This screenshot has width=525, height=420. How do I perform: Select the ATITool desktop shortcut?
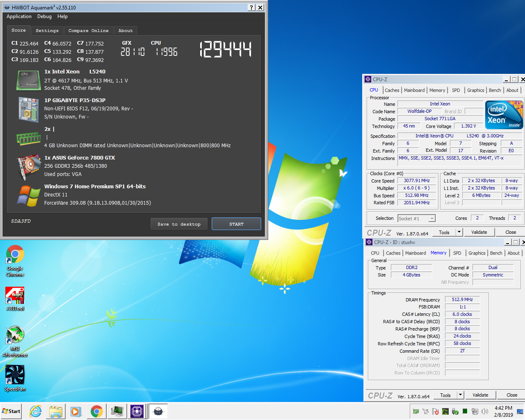[15, 299]
